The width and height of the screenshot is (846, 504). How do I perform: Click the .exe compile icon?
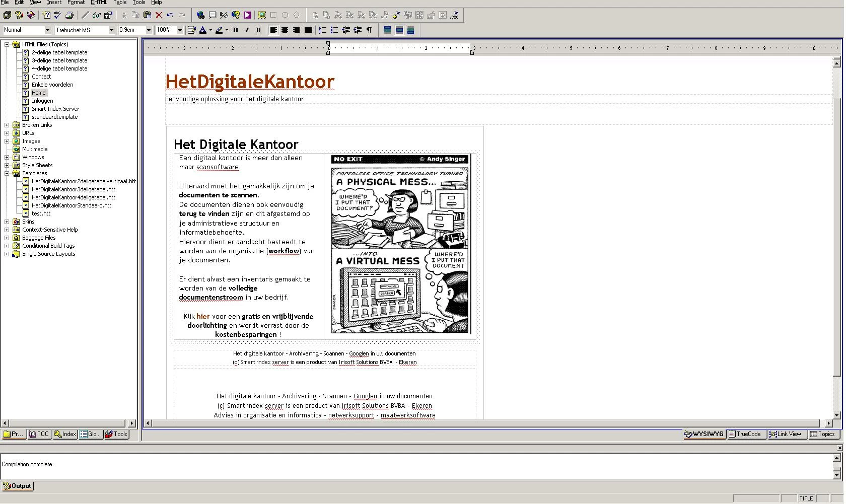[x=454, y=15]
